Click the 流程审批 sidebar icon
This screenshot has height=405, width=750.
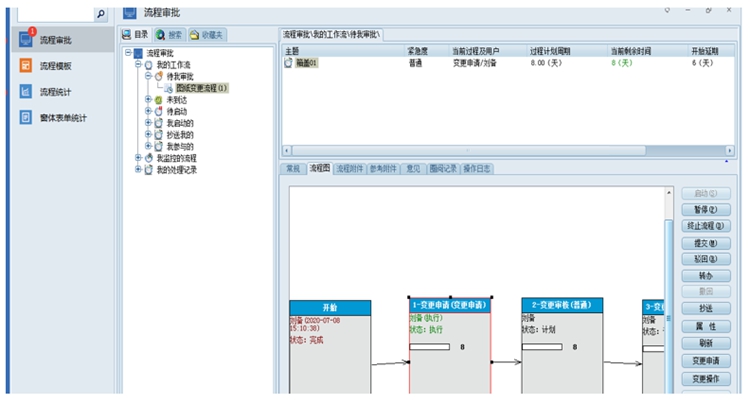point(26,40)
